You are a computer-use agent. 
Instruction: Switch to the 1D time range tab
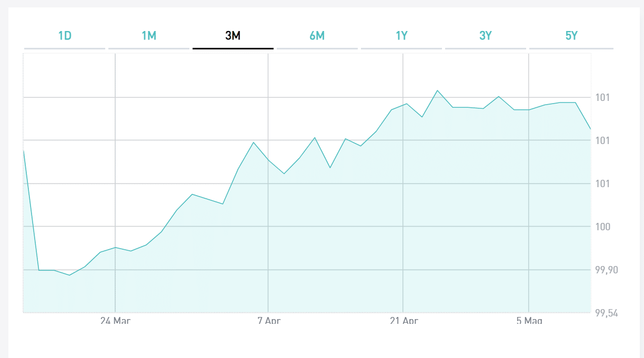(65, 36)
